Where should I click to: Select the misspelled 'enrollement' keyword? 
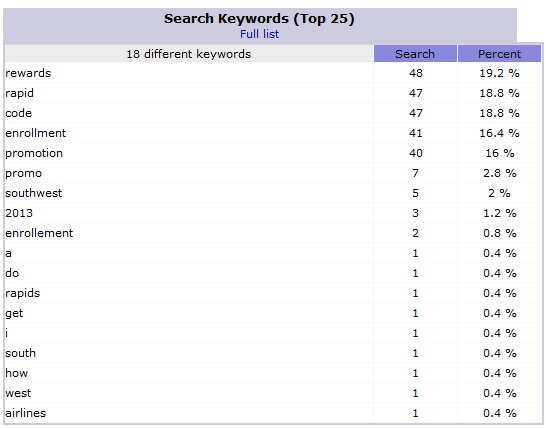[39, 233]
